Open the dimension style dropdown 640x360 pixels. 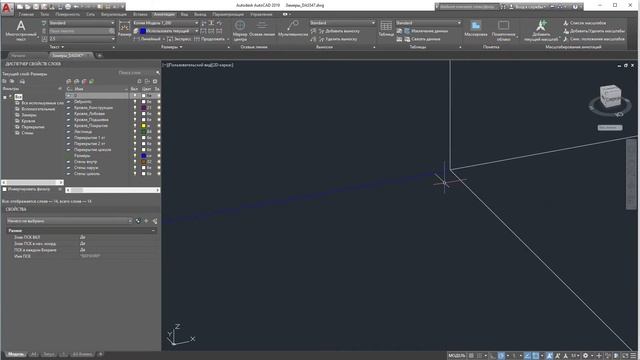click(165, 23)
